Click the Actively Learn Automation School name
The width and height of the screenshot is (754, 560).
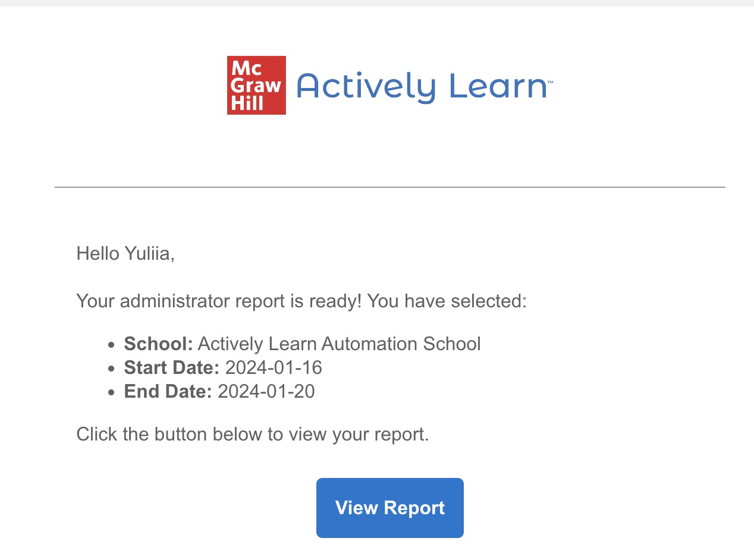coord(339,344)
